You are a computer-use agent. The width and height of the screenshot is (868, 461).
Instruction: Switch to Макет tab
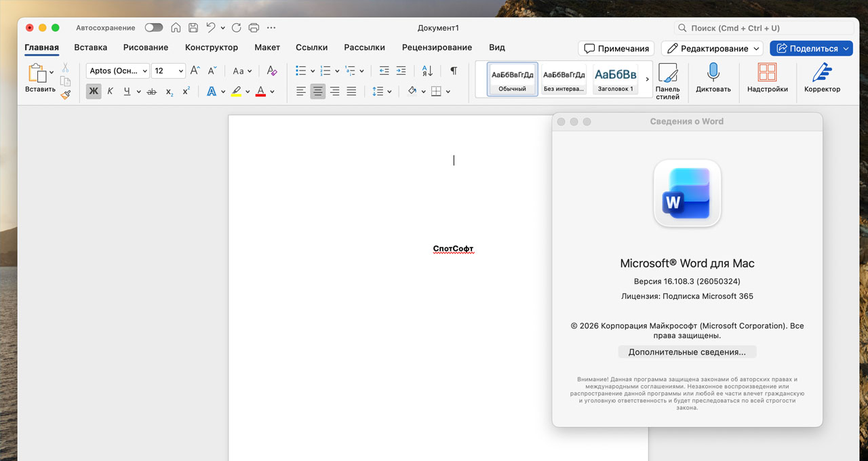[267, 47]
